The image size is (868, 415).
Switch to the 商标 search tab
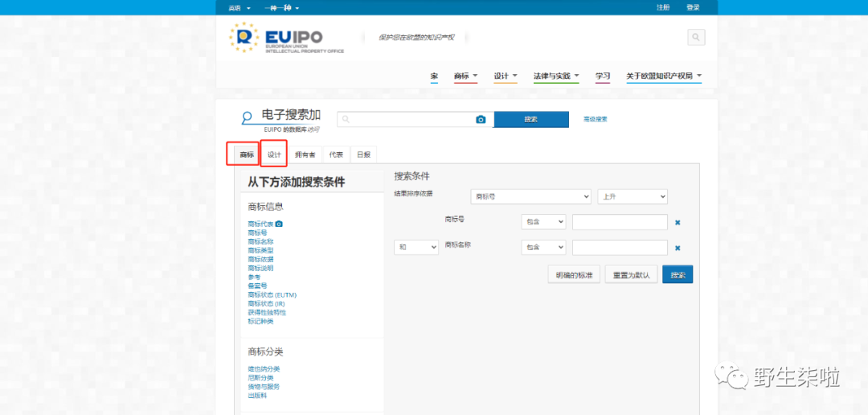(247, 155)
